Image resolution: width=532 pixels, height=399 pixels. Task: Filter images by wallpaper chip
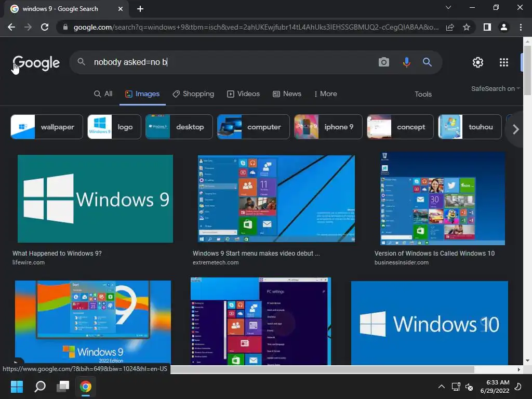click(x=47, y=127)
